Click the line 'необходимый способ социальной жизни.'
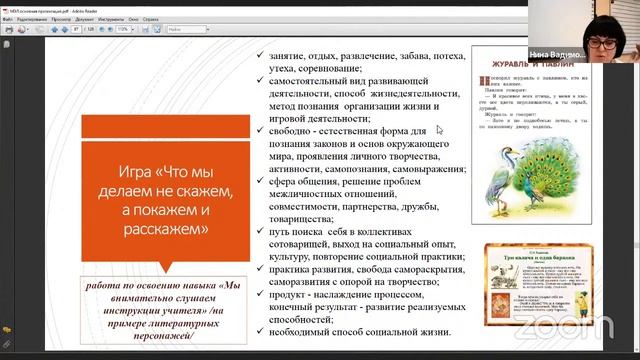The height and width of the screenshot is (360, 640). (360, 332)
